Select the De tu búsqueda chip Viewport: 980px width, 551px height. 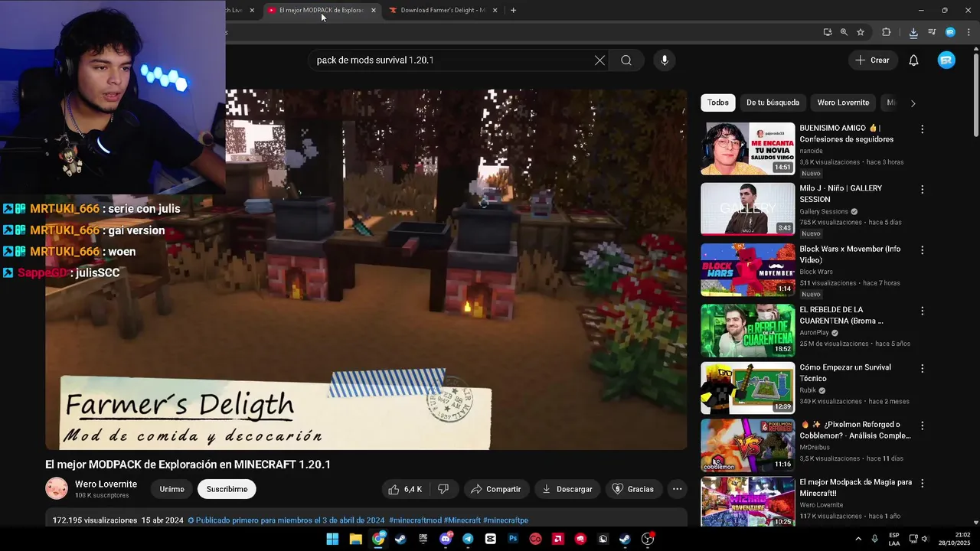click(773, 103)
